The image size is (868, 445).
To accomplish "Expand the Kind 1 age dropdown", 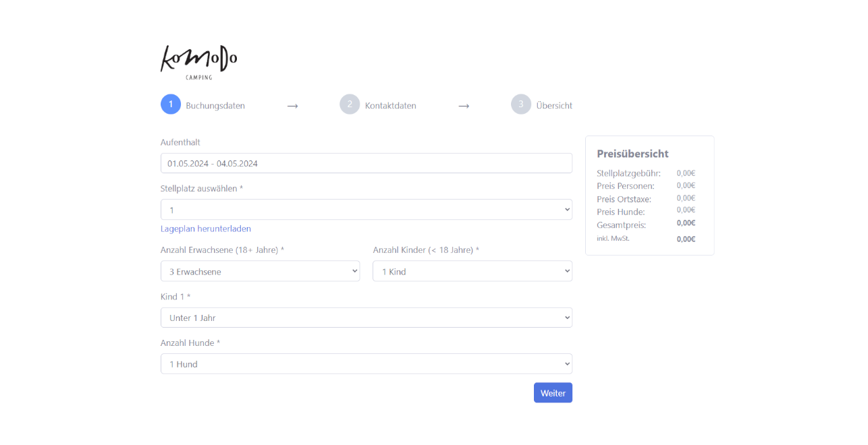I will click(366, 318).
